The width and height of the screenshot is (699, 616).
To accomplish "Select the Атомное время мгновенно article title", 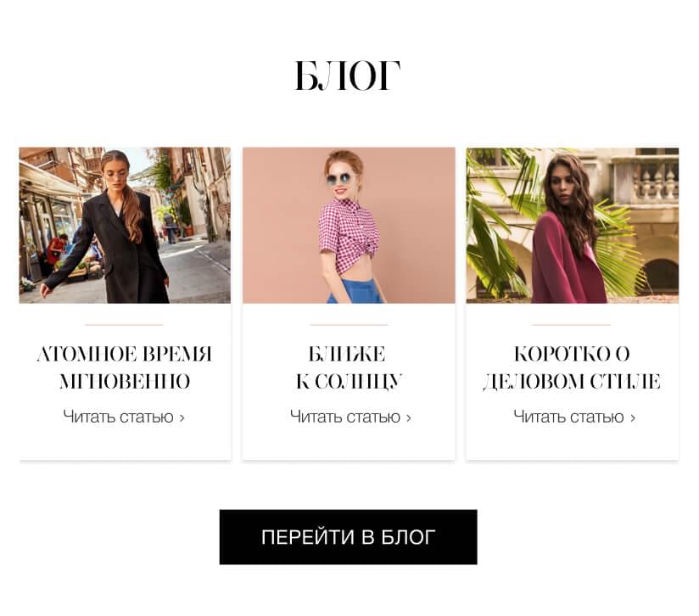I will point(125,367).
